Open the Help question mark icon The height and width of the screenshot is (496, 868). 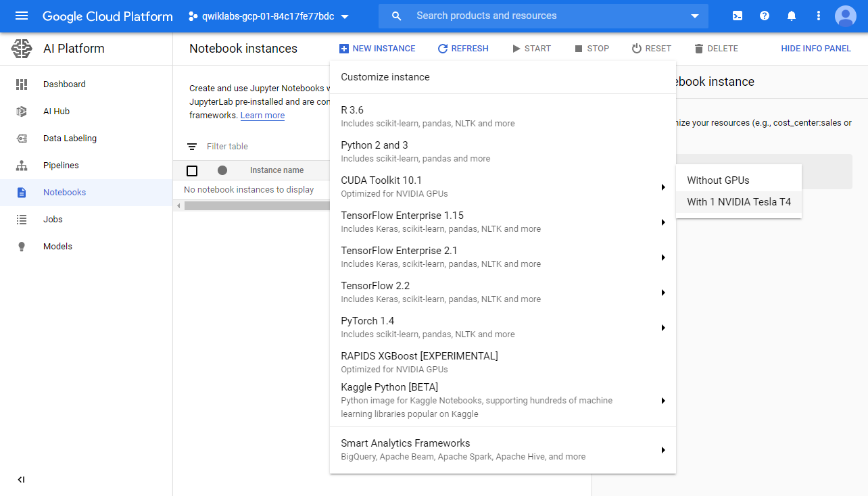(x=765, y=16)
